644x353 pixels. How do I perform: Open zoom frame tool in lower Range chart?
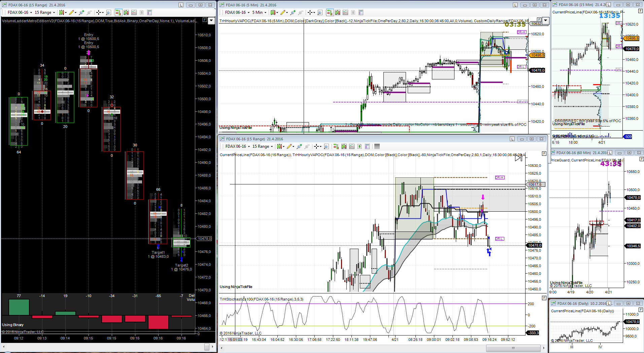(326, 146)
